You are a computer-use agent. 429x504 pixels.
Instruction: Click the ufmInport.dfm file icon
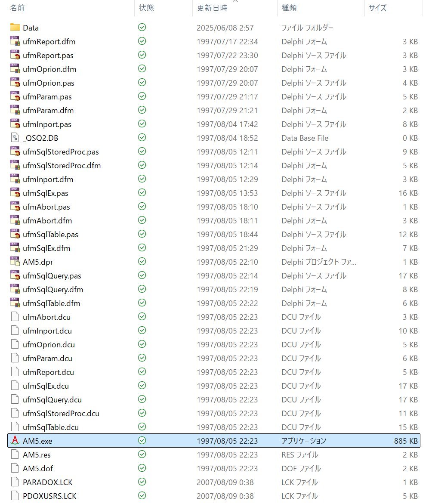tap(15, 179)
